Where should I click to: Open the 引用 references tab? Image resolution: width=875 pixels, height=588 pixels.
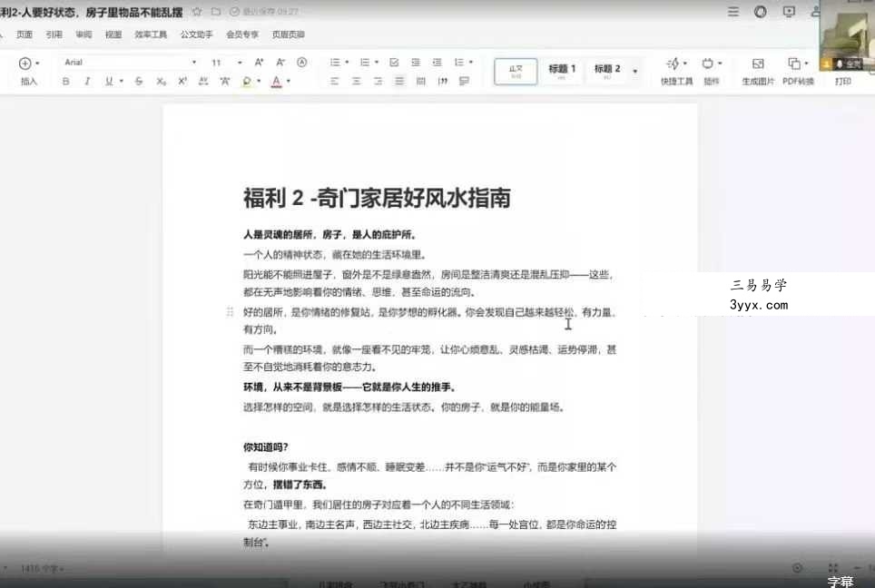[x=54, y=34]
